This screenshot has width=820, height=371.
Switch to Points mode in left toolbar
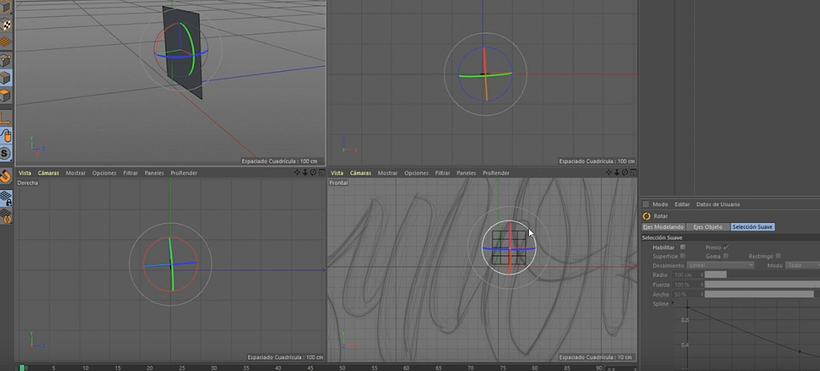pyautogui.click(x=6, y=60)
